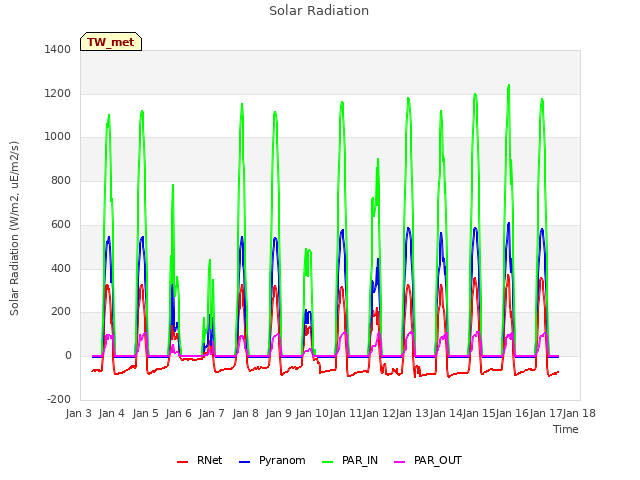Click the Solar Radiation y-axis label
The width and height of the screenshot is (640, 480).
(14, 228)
